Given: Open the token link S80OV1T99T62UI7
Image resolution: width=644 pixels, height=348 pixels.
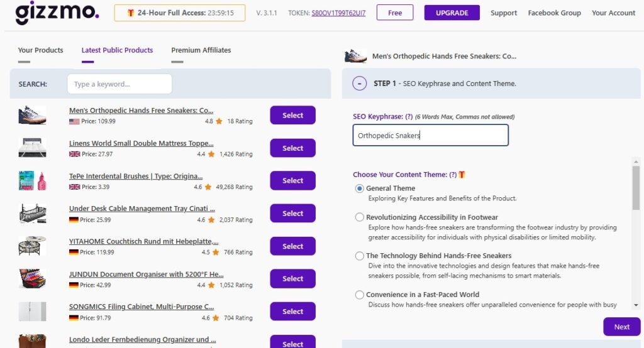Looking at the screenshot, I should 338,13.
